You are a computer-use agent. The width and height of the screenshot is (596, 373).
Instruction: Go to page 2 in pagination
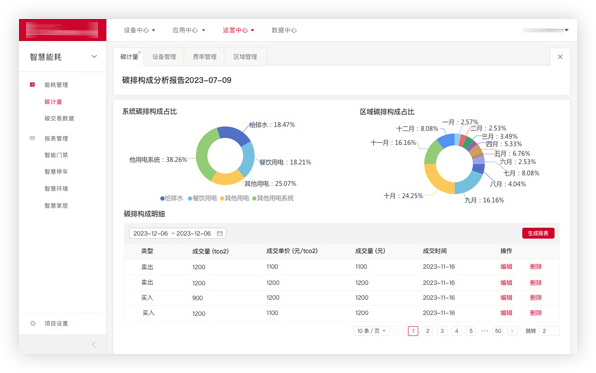pos(428,331)
